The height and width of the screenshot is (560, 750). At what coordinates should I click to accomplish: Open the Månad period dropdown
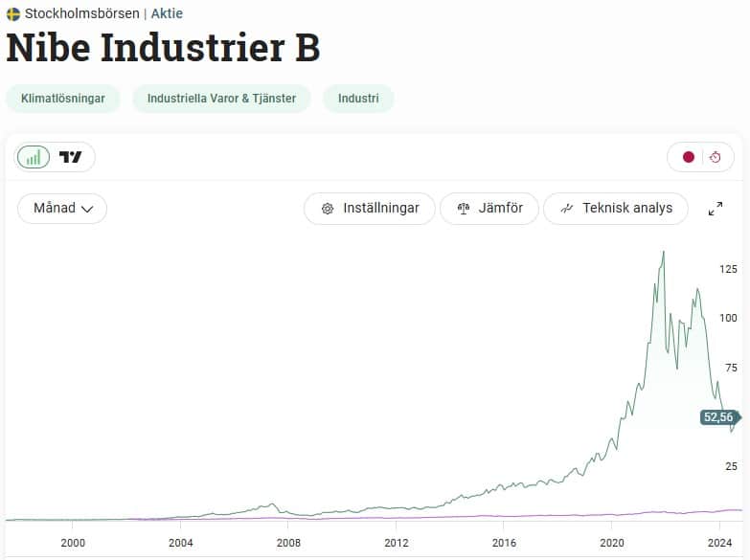(55, 208)
